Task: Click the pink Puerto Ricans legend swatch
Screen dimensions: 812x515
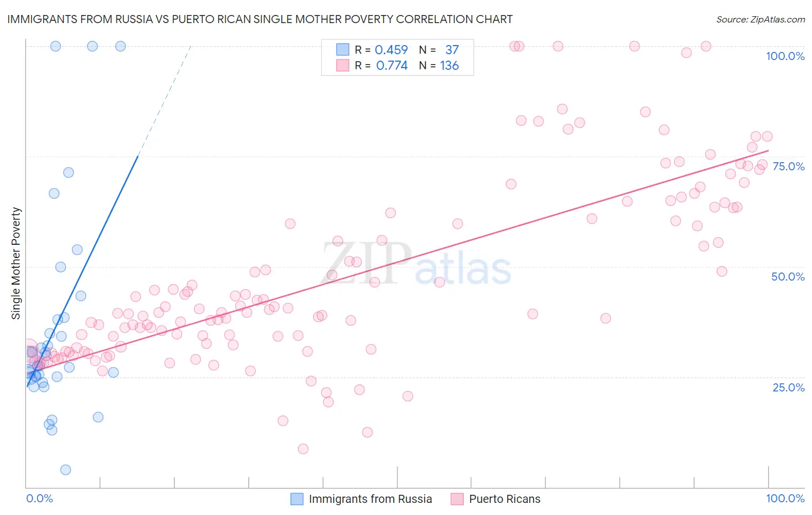Action: (457, 499)
